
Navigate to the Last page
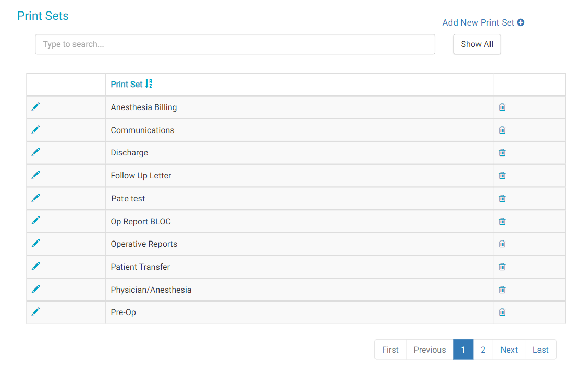click(x=541, y=350)
